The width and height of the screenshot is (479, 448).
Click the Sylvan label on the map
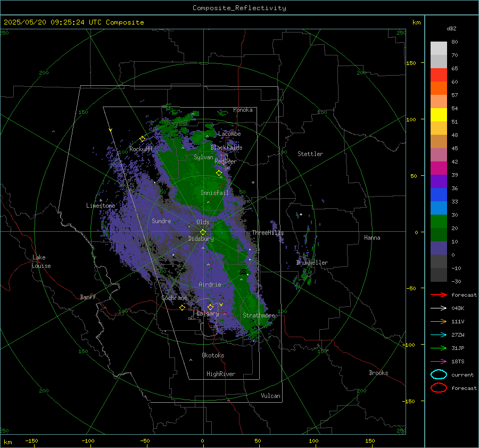[x=203, y=157]
